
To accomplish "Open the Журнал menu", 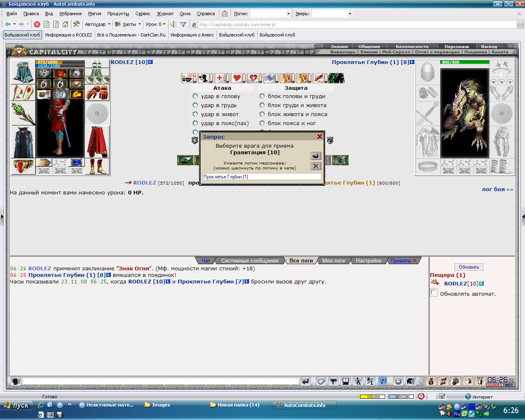I will (165, 14).
